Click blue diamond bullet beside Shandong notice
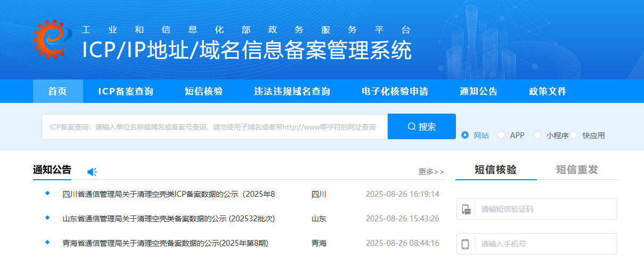The height and width of the screenshot is (264, 644). click(x=47, y=218)
